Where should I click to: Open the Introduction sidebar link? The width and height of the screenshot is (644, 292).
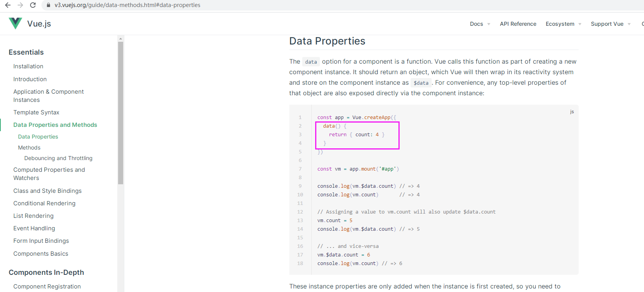click(30, 79)
